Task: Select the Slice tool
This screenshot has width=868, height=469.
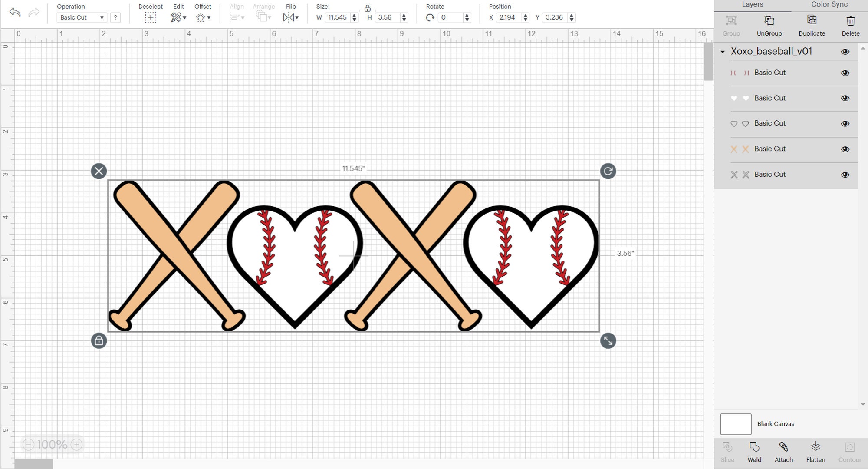Action: coord(727,452)
